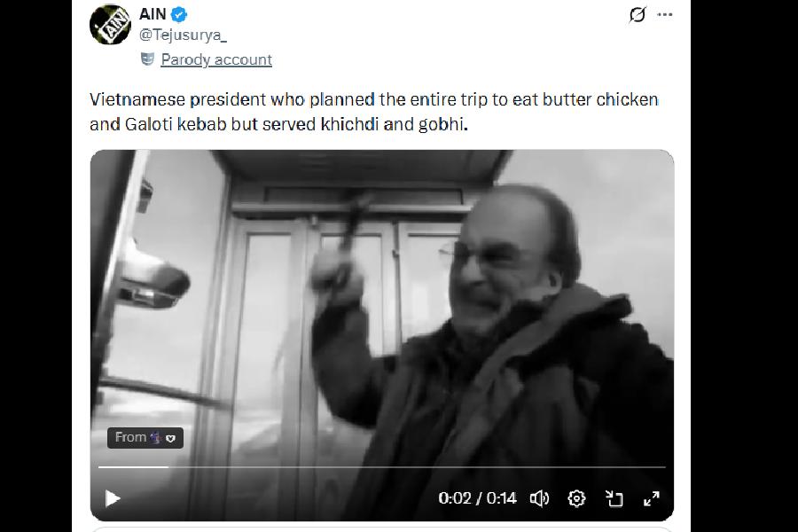Expand the three-dot more options menu

click(665, 15)
